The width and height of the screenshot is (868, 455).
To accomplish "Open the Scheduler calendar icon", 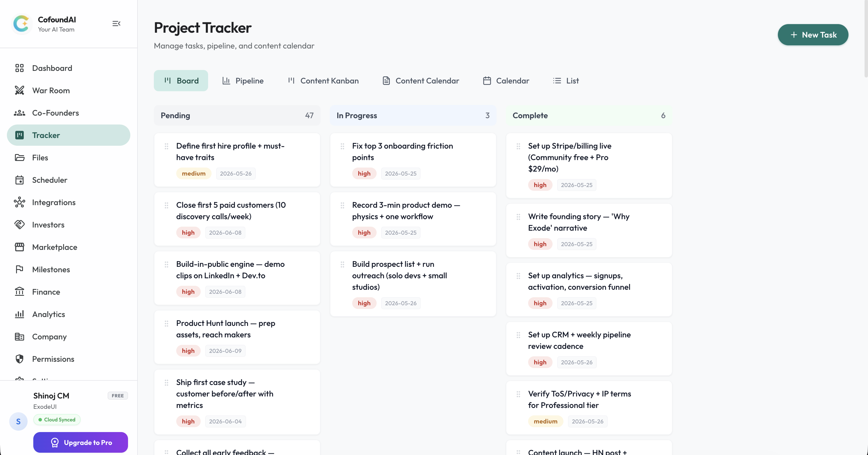I will tap(20, 180).
